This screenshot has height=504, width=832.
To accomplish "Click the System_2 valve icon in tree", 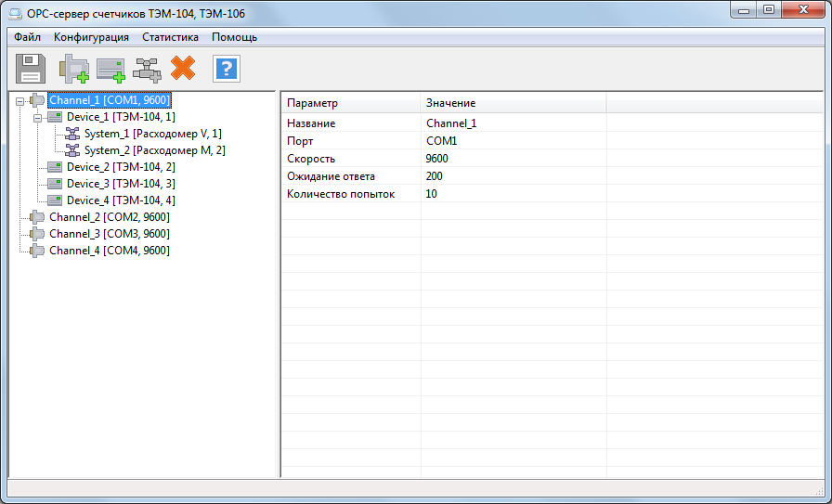I will pos(72,150).
